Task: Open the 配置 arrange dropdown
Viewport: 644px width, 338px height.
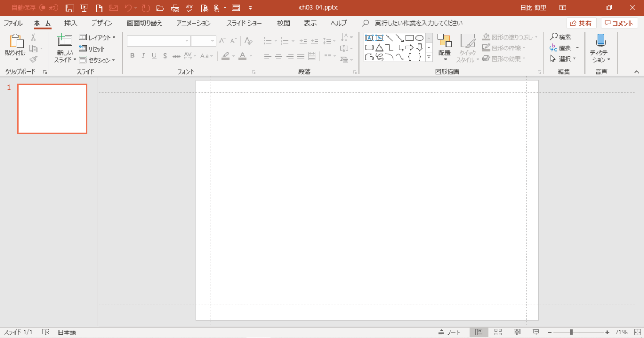Action: coord(445,48)
